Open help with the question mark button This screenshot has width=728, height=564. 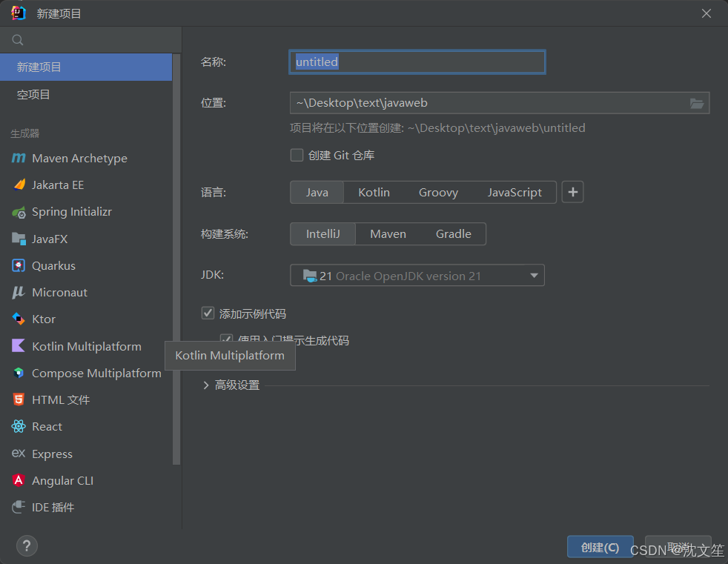click(27, 546)
